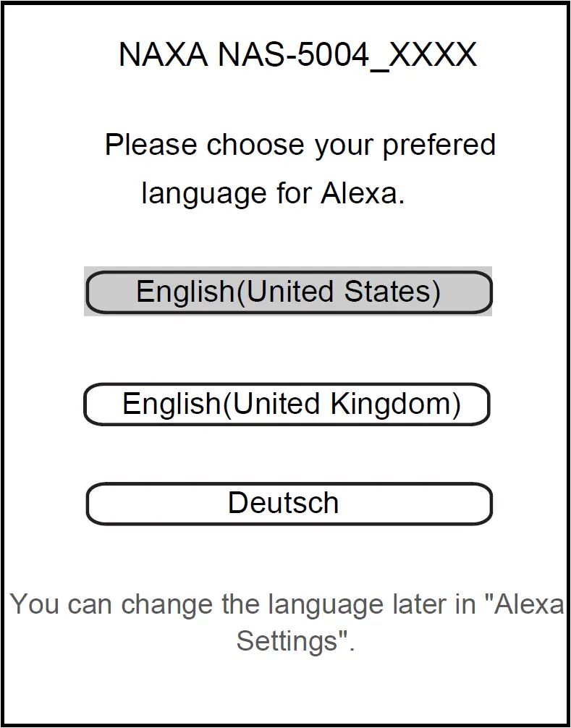Image resolution: width=571 pixels, height=728 pixels.
Task: Click the "Please choose your prefered" prompt
Action: tap(300, 145)
